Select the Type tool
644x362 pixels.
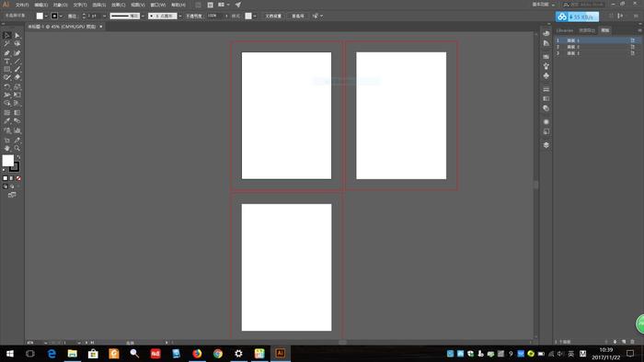[7, 61]
